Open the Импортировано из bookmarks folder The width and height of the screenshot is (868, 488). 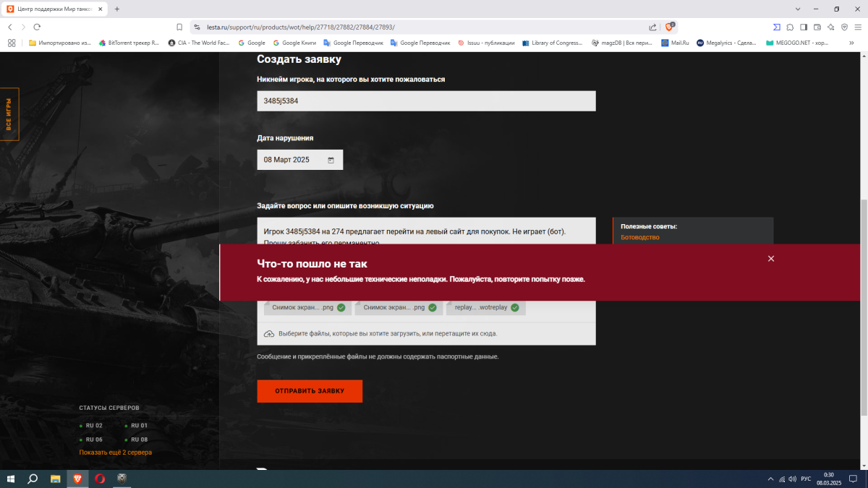pos(59,43)
